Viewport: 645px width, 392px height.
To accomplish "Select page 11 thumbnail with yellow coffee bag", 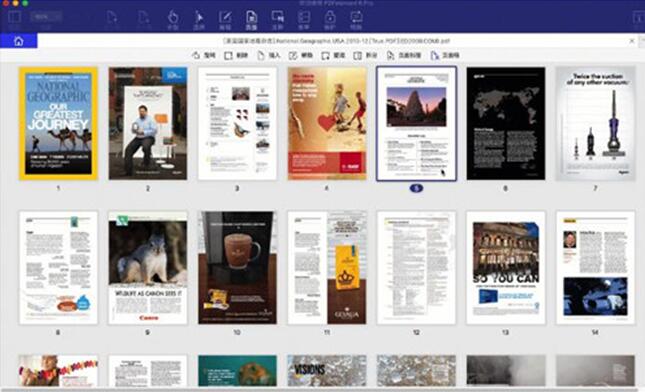I will (x=327, y=267).
